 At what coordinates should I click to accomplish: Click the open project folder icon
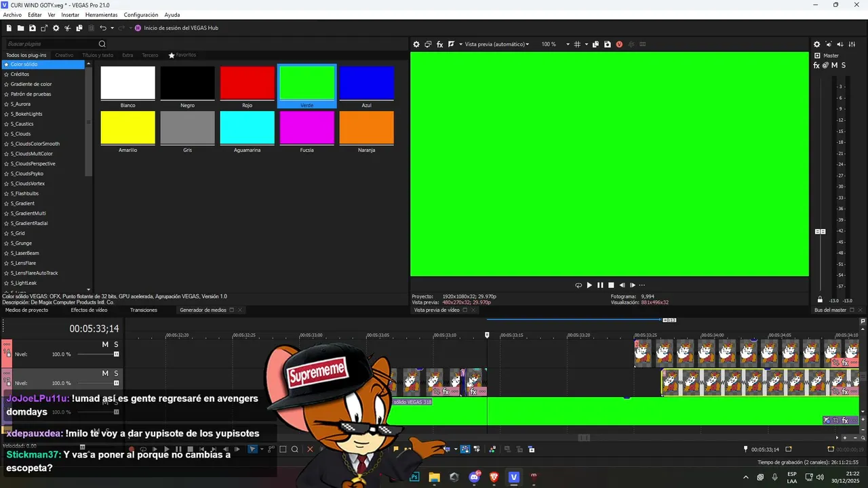(x=21, y=28)
